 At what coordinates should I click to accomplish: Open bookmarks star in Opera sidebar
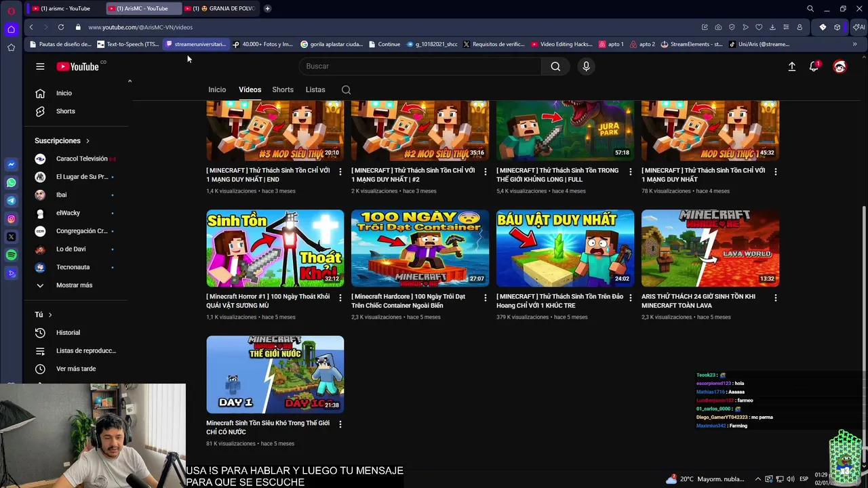click(11, 47)
